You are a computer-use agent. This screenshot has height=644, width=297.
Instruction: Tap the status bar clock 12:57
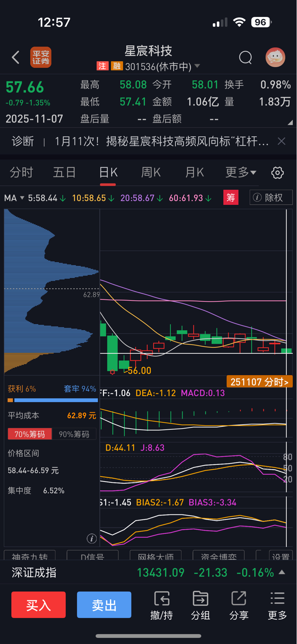[54, 22]
